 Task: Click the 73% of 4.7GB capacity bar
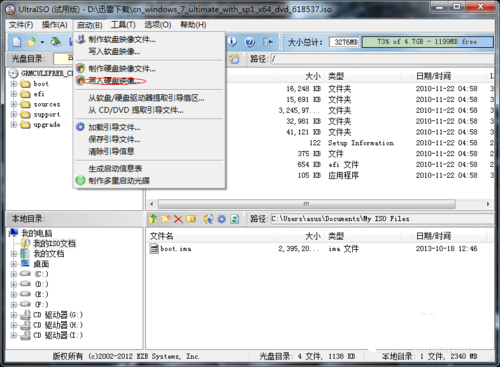tap(427, 42)
